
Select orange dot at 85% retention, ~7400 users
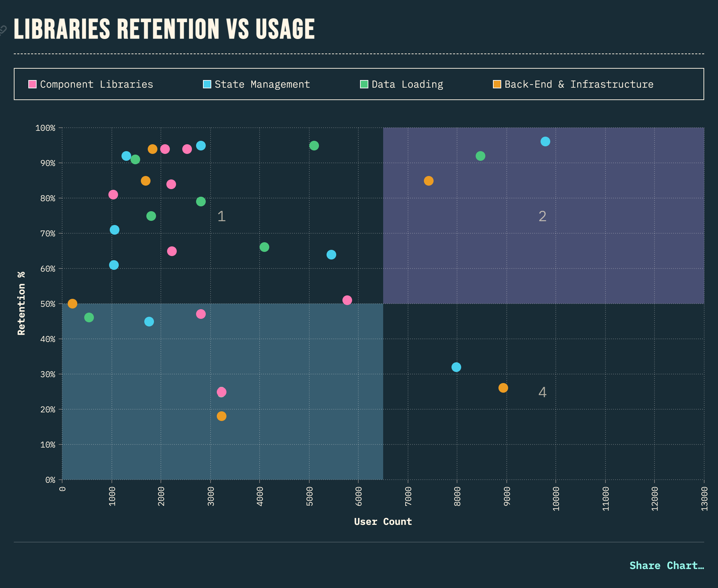[428, 181]
